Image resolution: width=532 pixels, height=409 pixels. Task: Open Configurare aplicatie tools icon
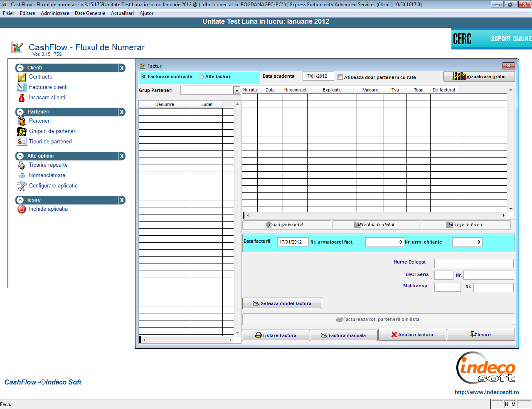point(22,186)
